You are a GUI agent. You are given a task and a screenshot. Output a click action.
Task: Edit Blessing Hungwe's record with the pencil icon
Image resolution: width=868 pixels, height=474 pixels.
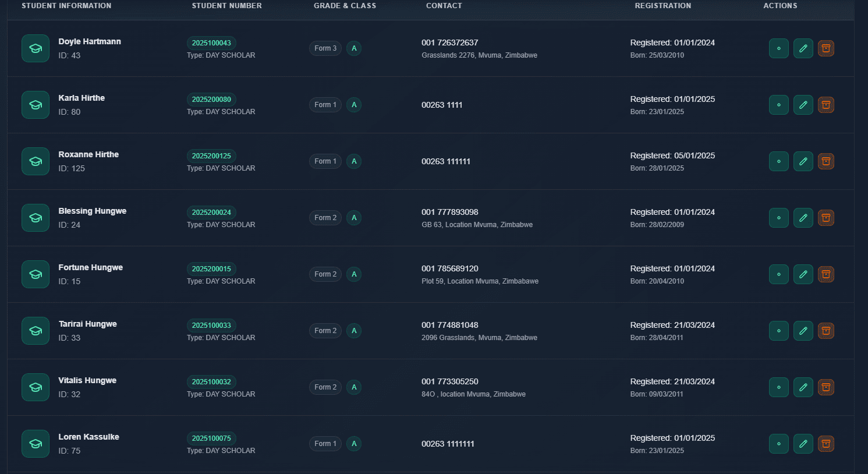[803, 218]
